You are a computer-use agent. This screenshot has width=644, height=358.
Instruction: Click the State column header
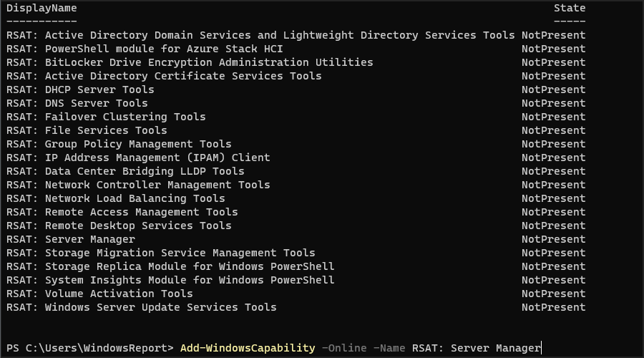click(570, 9)
